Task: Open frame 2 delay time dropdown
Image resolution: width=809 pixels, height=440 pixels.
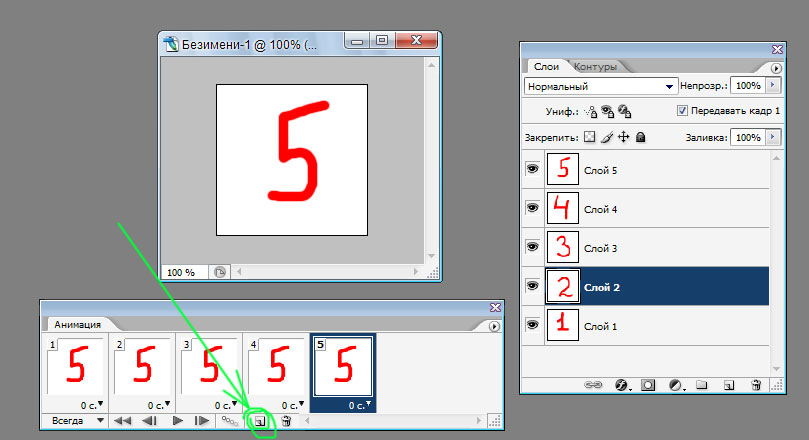Action: point(159,405)
